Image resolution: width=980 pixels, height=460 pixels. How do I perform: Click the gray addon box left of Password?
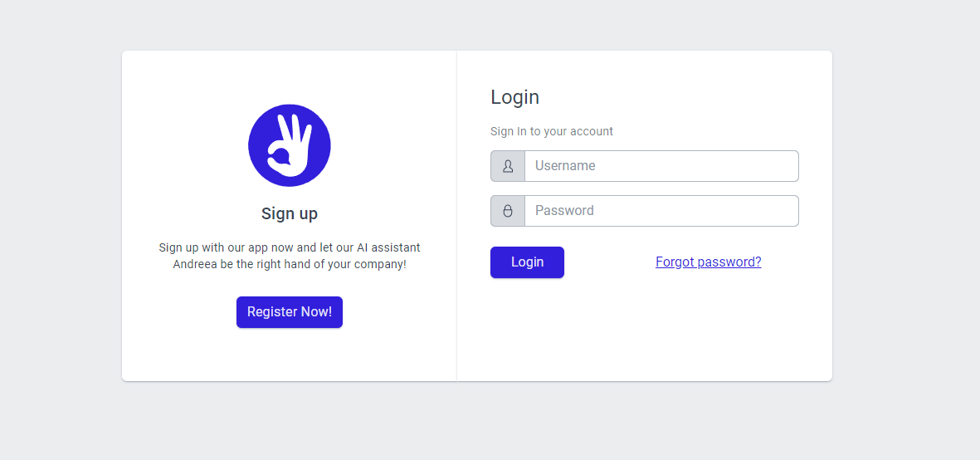coord(508,211)
